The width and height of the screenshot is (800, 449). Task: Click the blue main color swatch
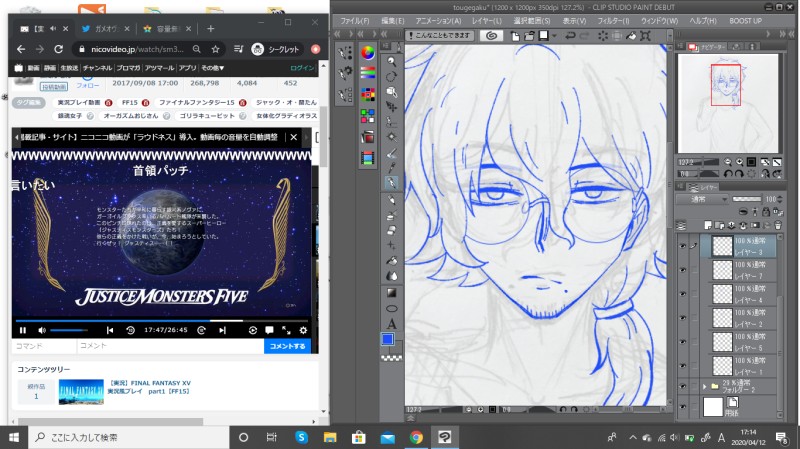point(388,339)
